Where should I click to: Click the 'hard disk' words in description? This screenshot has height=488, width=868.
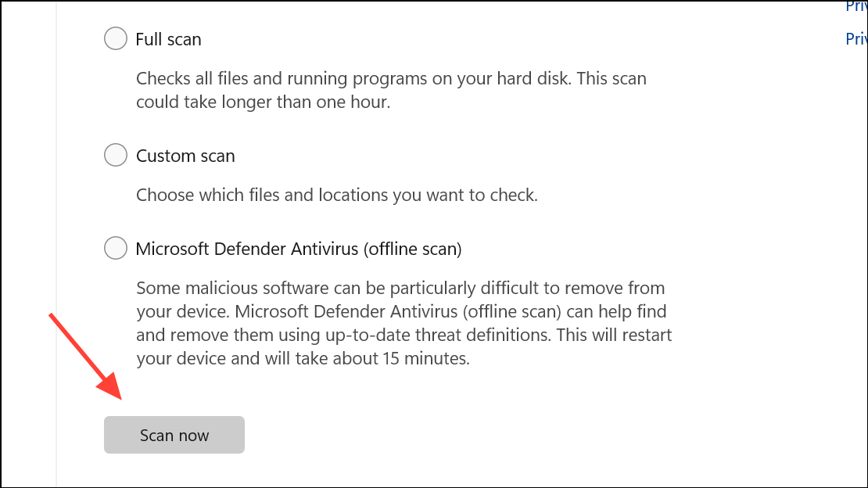tap(533, 79)
